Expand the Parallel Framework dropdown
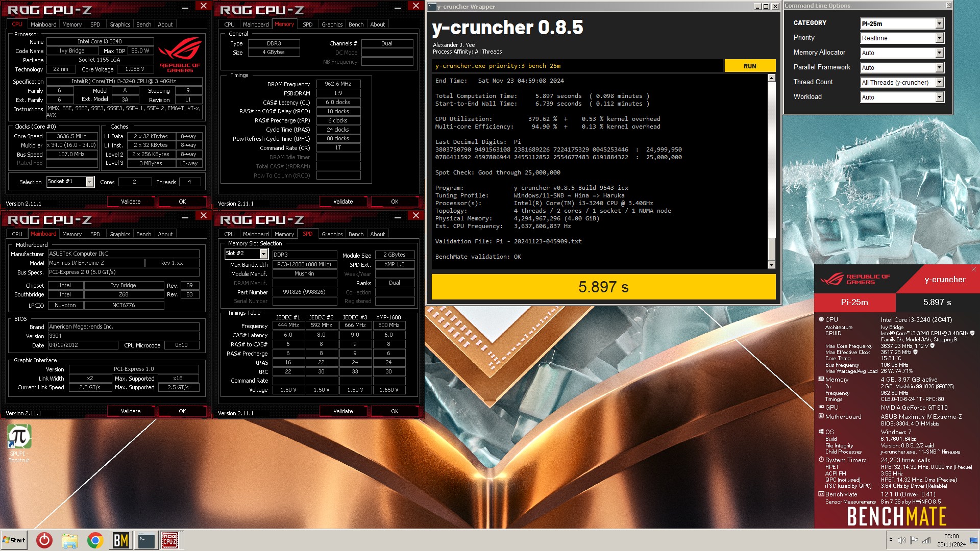The width and height of the screenshot is (980, 551). click(x=939, y=68)
